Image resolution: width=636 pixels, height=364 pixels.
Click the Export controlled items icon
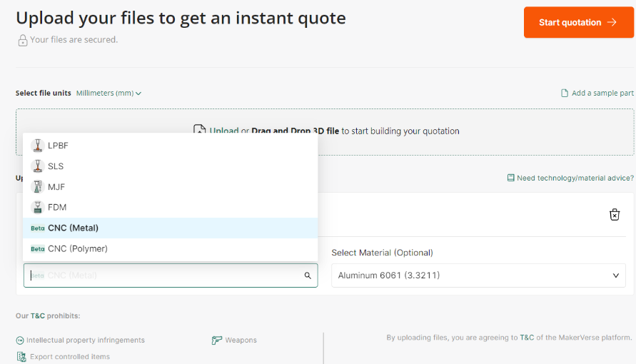(x=21, y=357)
